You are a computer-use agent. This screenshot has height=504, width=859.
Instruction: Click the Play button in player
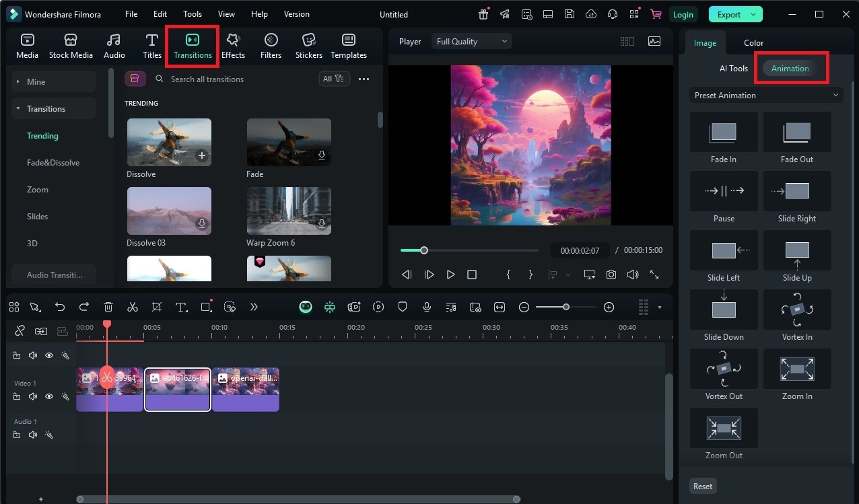(450, 275)
